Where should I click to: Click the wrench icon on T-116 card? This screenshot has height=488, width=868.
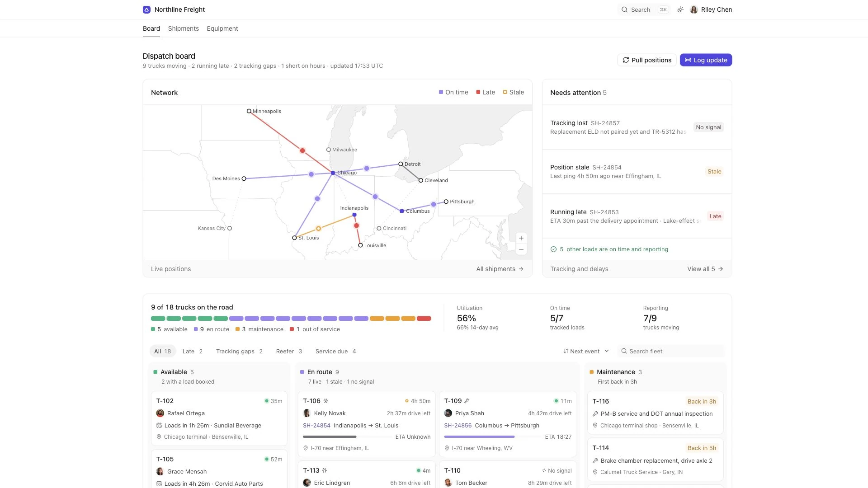pyautogui.click(x=595, y=414)
